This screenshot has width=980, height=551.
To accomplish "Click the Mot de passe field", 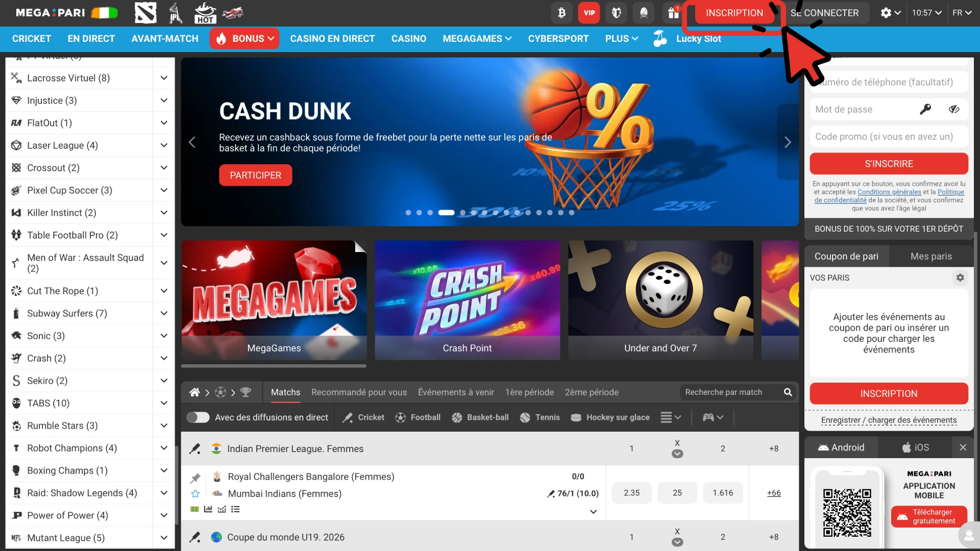I will 889,109.
